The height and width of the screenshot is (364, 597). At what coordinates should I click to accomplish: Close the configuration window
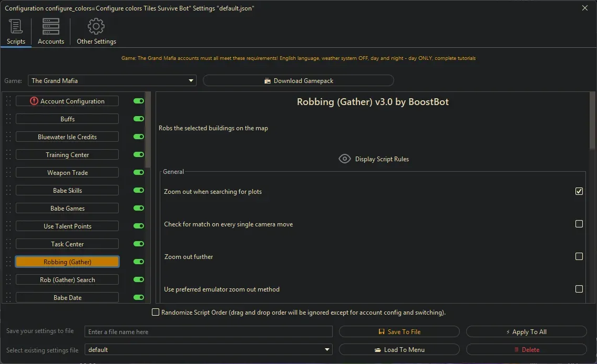(x=585, y=8)
